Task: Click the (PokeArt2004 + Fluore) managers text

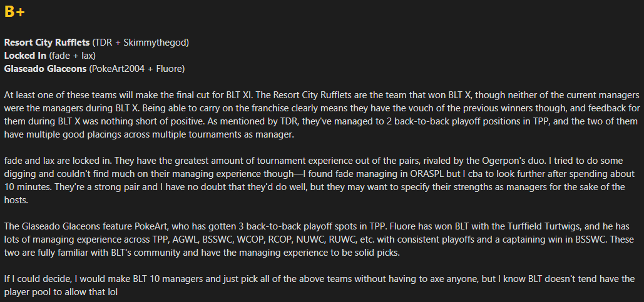Action: pos(137,69)
